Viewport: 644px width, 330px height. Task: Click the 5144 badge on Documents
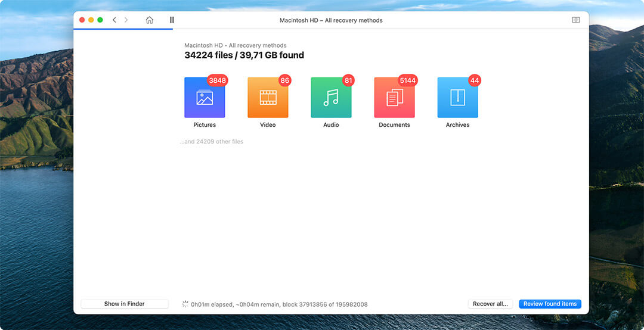pos(408,80)
